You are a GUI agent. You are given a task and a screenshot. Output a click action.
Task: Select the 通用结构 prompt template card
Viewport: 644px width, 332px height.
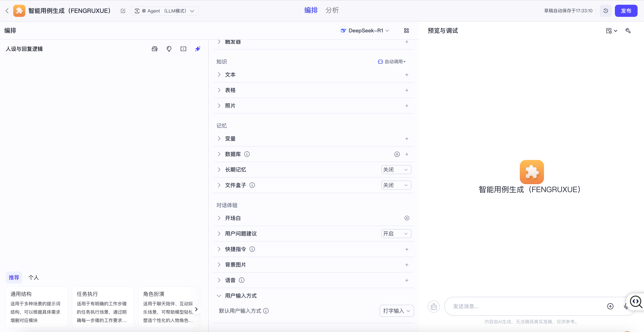click(x=36, y=307)
